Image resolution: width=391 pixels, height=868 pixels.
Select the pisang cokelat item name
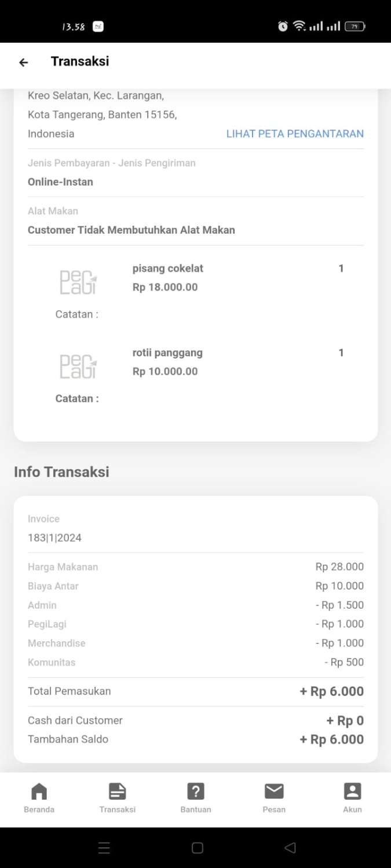168,269
